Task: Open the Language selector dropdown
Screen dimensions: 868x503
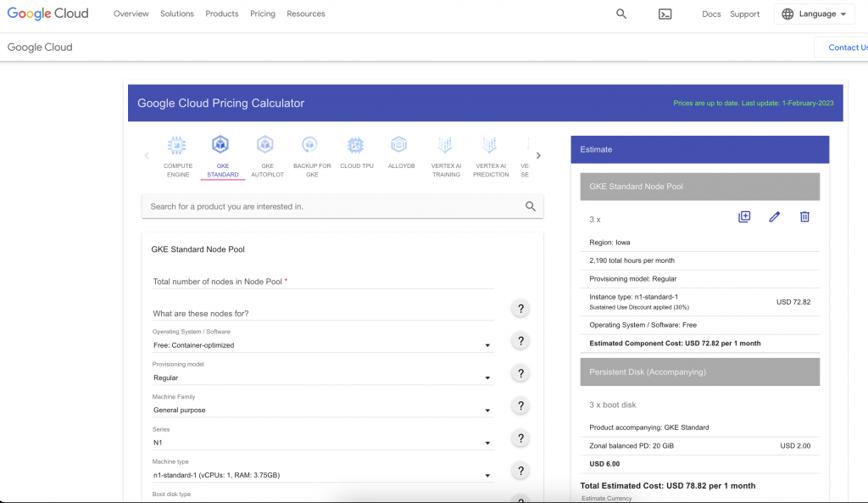Action: (x=814, y=14)
